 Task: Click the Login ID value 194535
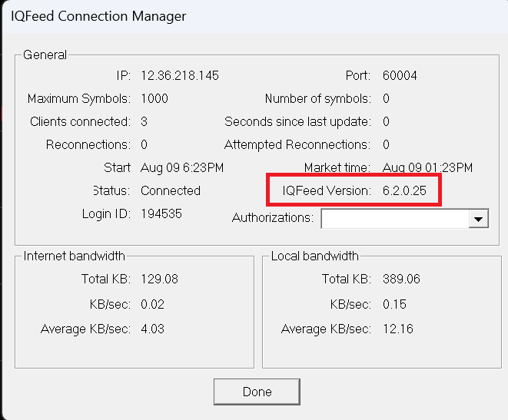pos(161,213)
